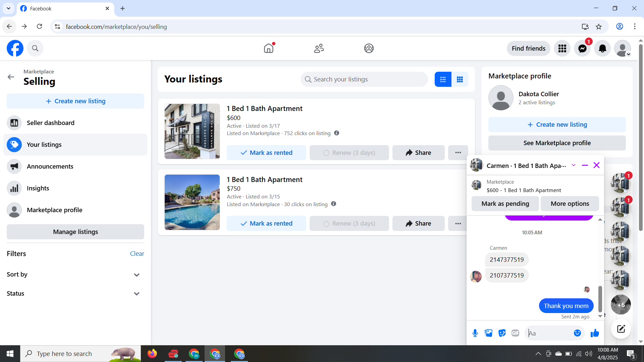This screenshot has width=644, height=362.
Task: Switch listings to list view
Action: coord(443,79)
